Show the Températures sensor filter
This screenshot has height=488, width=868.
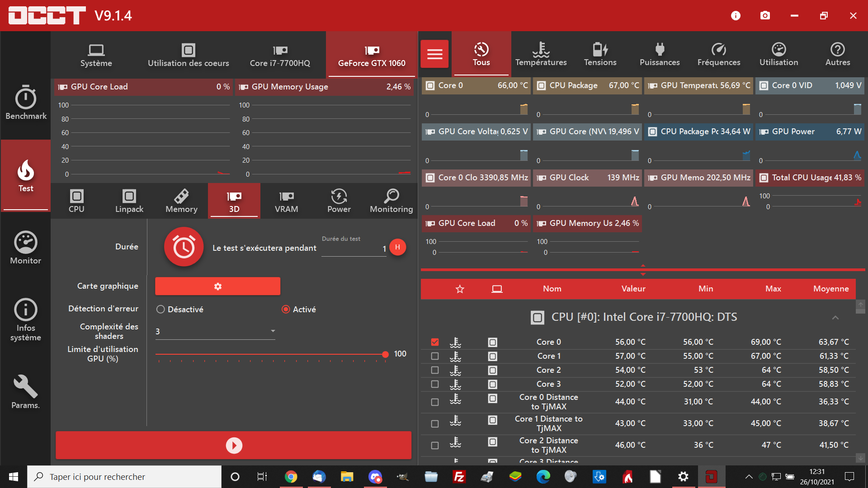tap(541, 54)
